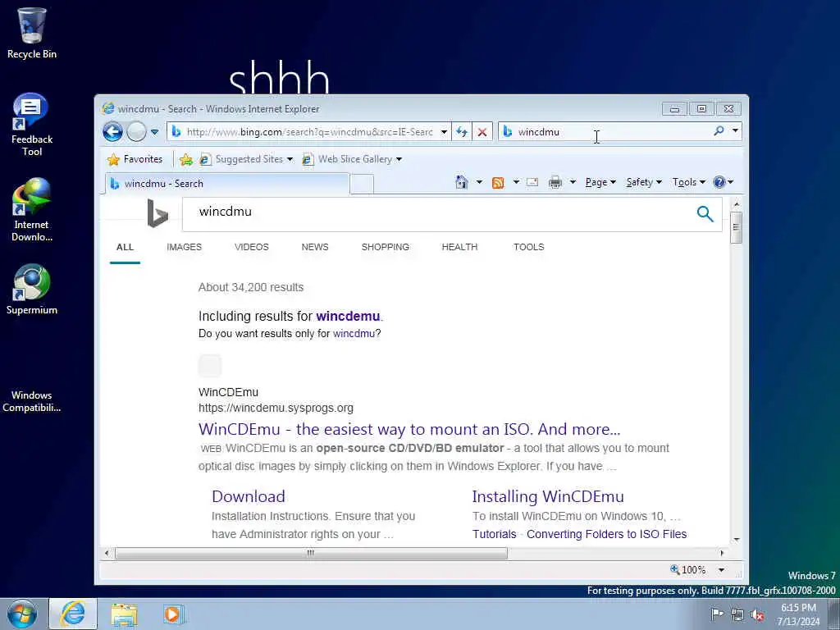Open the search provider dropdown arrow

pyautogui.click(x=736, y=130)
